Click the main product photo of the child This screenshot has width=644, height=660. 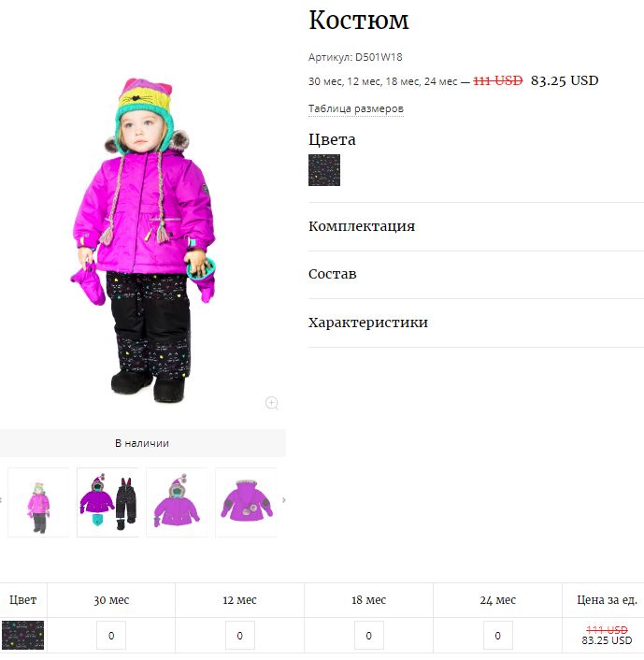(x=143, y=240)
